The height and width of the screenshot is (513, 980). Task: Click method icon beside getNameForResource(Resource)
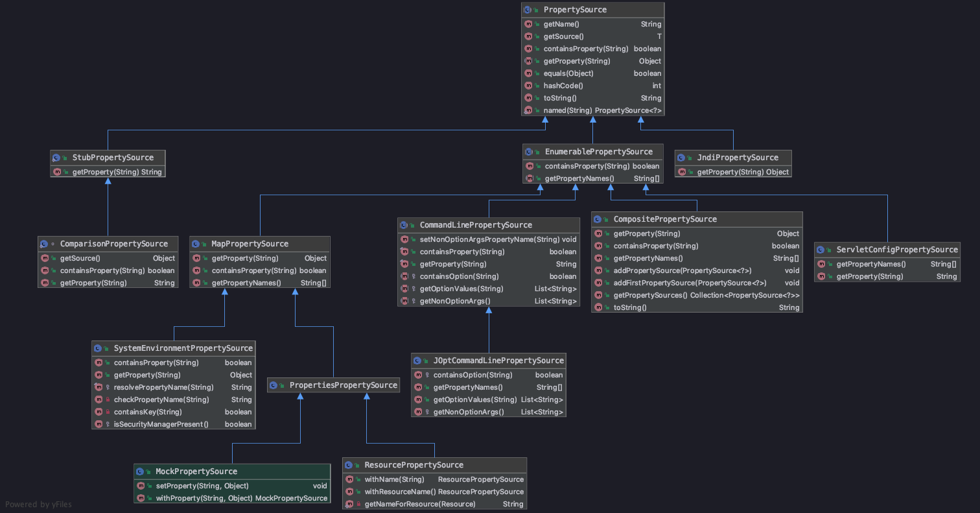click(349, 504)
